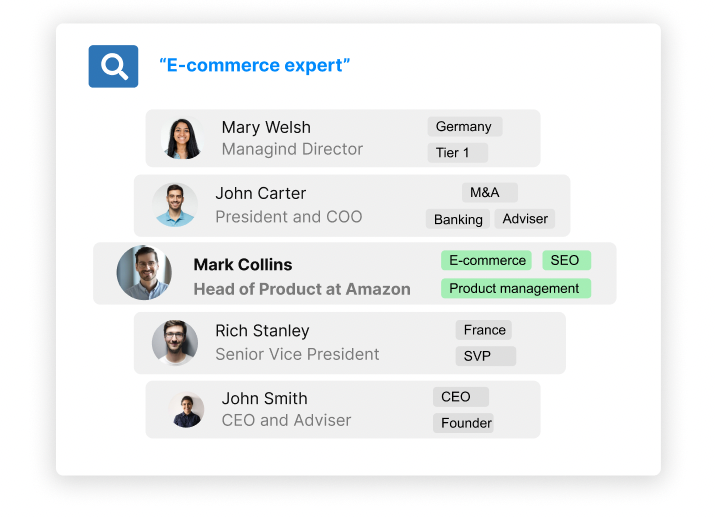This screenshot has height=517, width=715.
Task: Select the Germany tag
Action: click(x=464, y=127)
